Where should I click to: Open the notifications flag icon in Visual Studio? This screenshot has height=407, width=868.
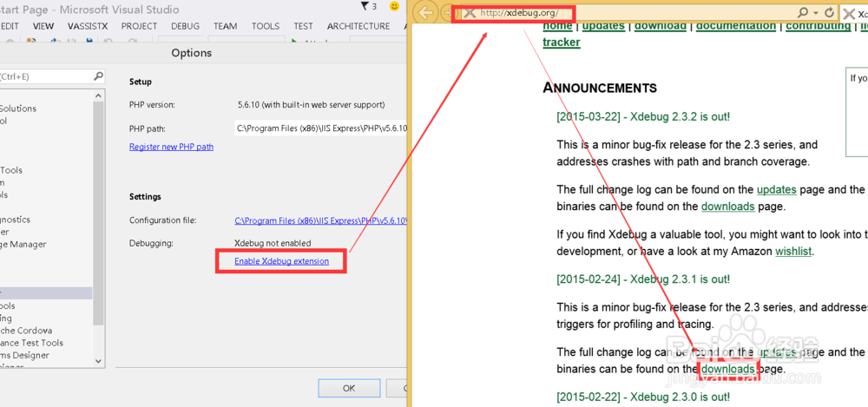coord(365,6)
